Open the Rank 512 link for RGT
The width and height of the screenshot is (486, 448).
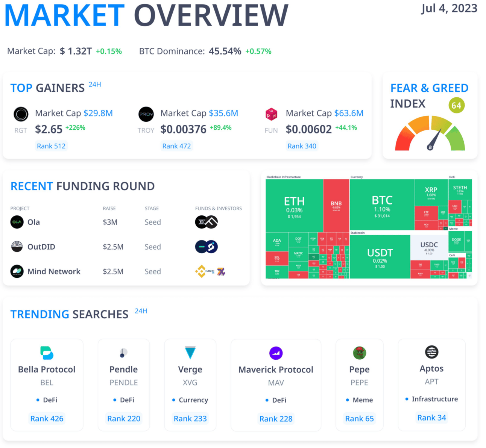(x=51, y=146)
